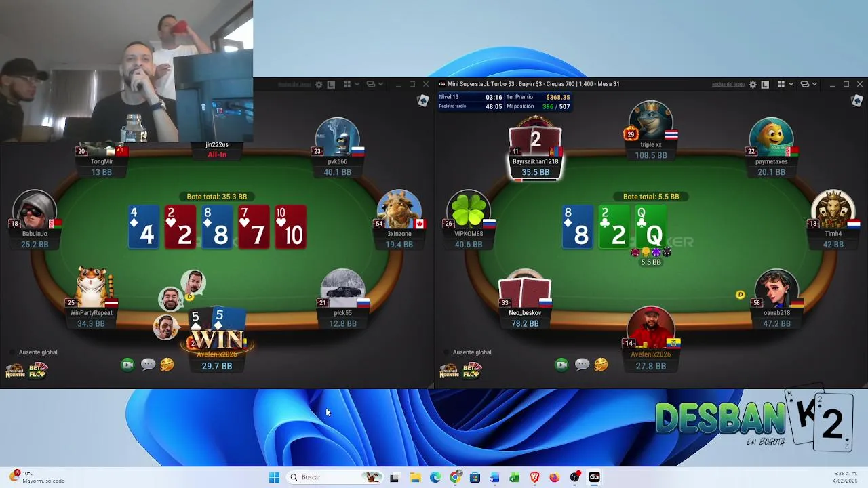The height and width of the screenshot is (488, 868).
Task: Click 'Mi posición' 396 / 507 value
Action: (x=556, y=106)
